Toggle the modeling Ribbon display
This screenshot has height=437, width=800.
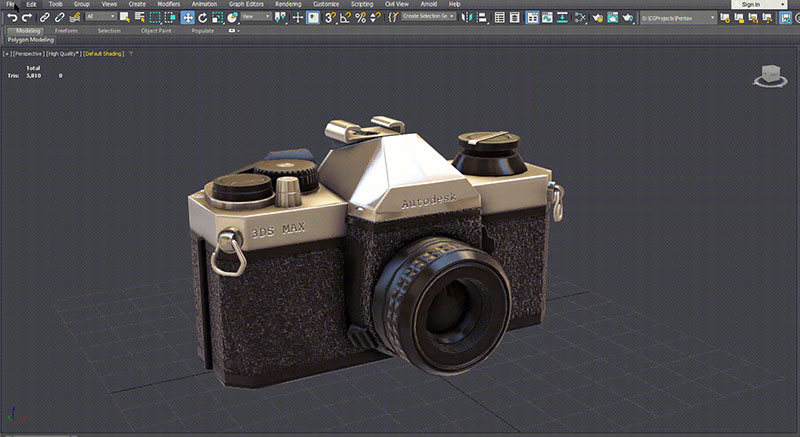click(x=532, y=18)
